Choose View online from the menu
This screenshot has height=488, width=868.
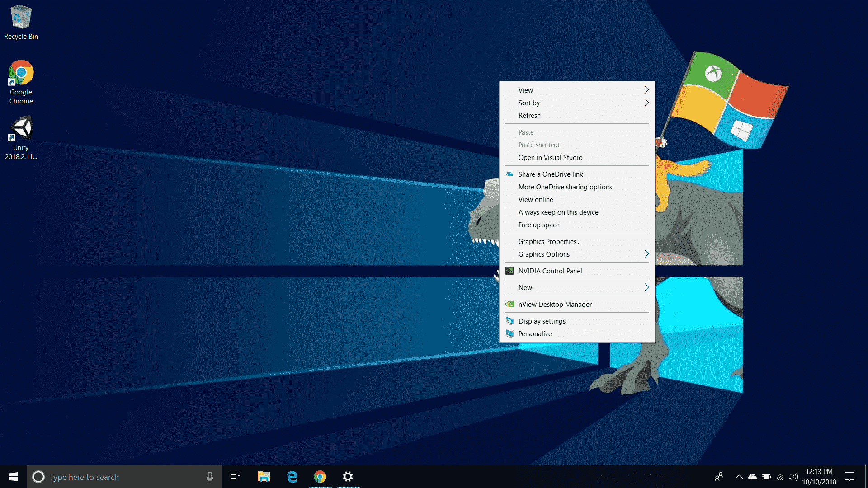pyautogui.click(x=577, y=199)
